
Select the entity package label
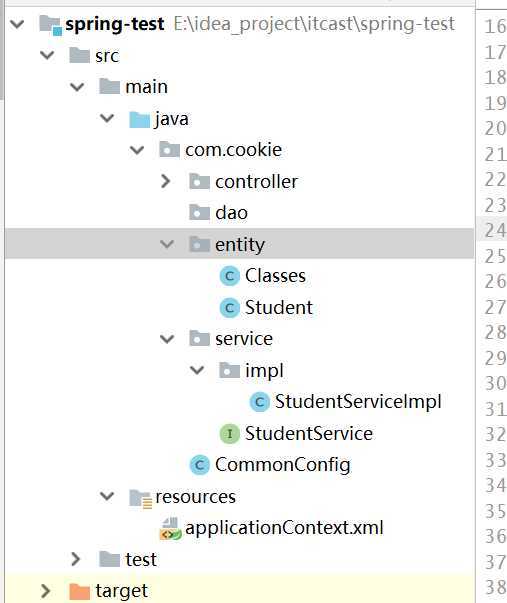tap(240, 245)
